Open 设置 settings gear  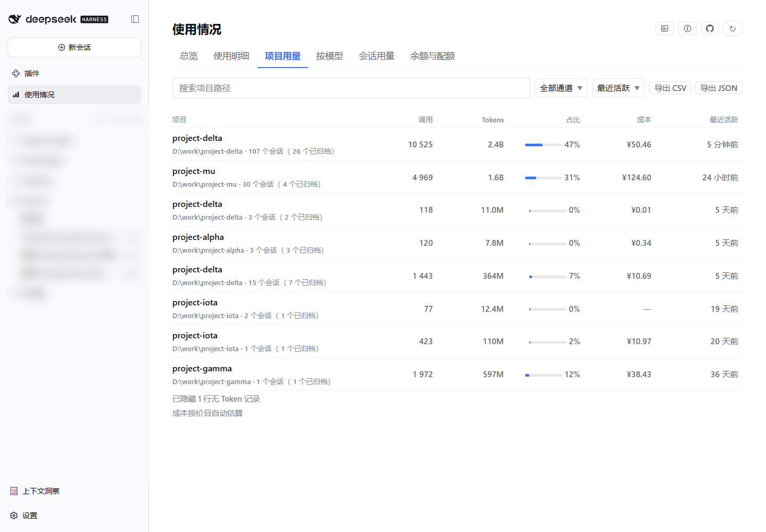(x=24, y=516)
